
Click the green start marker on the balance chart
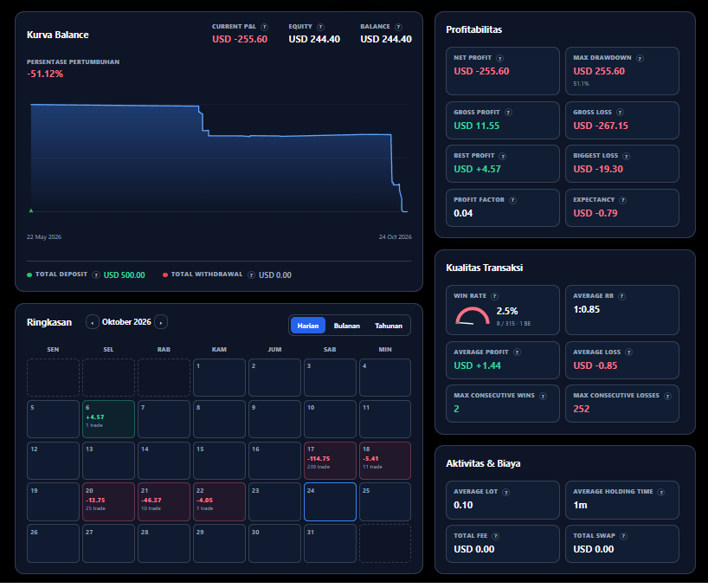point(31,210)
